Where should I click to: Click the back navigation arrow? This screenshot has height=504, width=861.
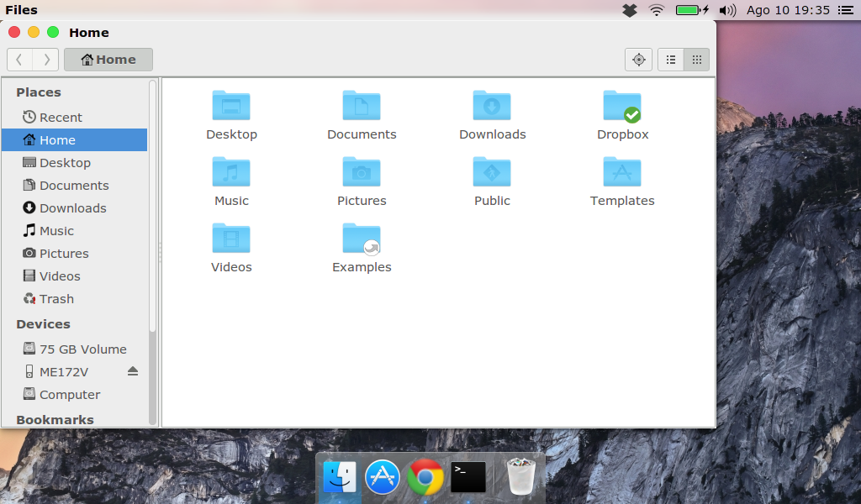pos(18,60)
